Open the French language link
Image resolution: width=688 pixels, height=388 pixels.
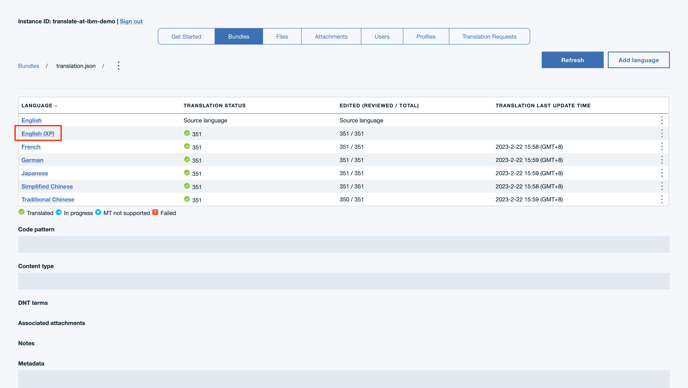tap(31, 147)
